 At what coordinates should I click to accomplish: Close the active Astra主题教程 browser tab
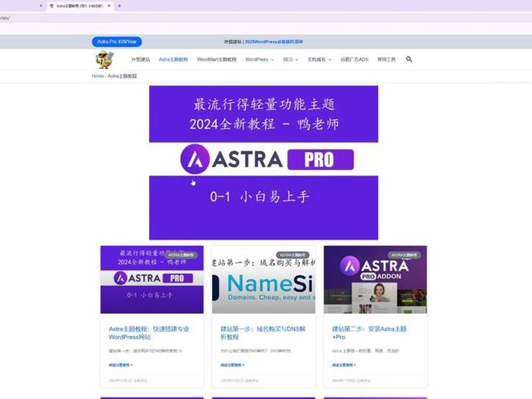(x=109, y=6)
